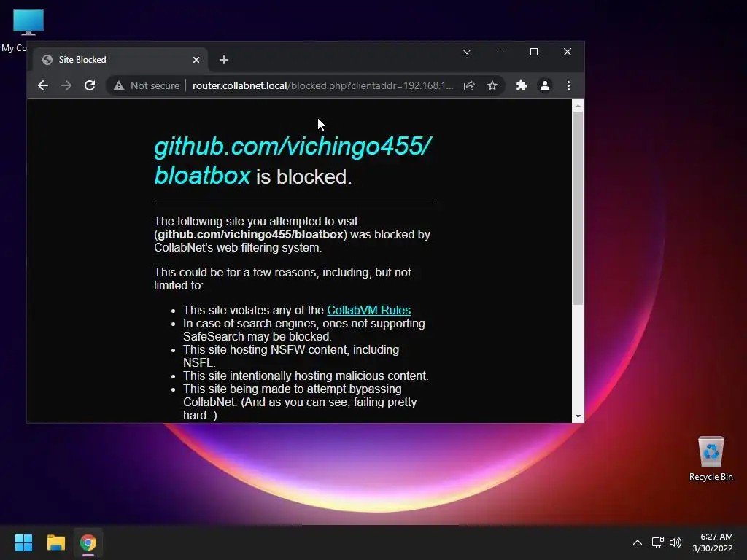747x560 pixels.
Task: Click bold 'github.com/vichingo455/bloatbox' in paragraph
Action: point(251,234)
